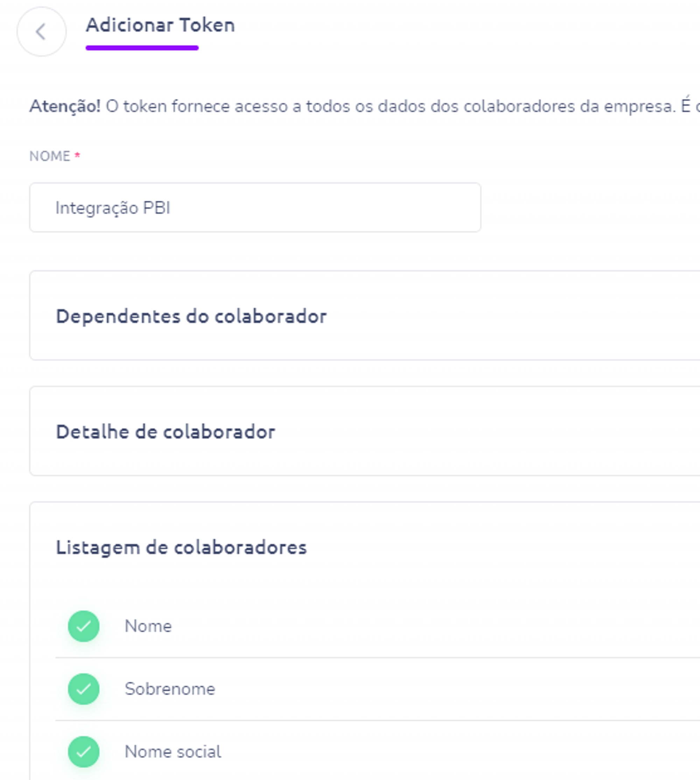Click the Nome social row label text
Screen dimensions: 700x780
coord(173,752)
